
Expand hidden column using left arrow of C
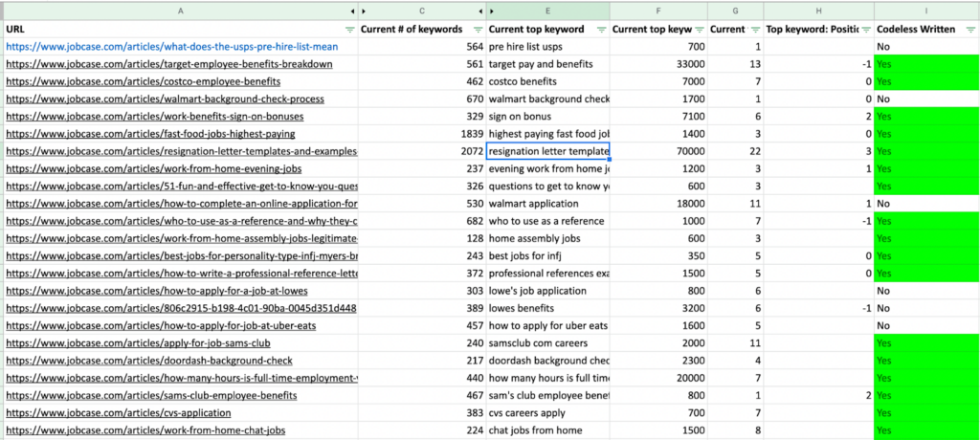(364, 11)
